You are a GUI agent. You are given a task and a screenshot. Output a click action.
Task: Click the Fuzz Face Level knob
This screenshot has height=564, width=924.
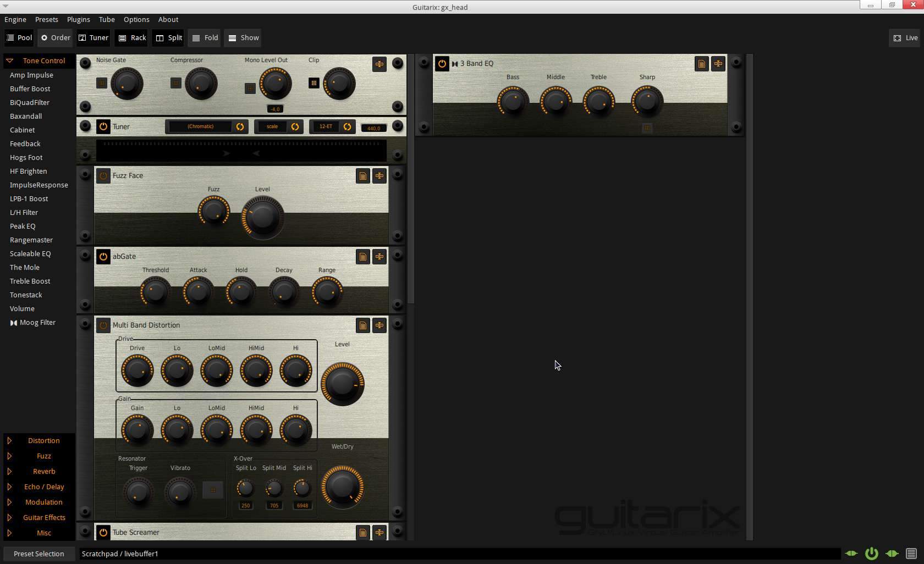[262, 217]
